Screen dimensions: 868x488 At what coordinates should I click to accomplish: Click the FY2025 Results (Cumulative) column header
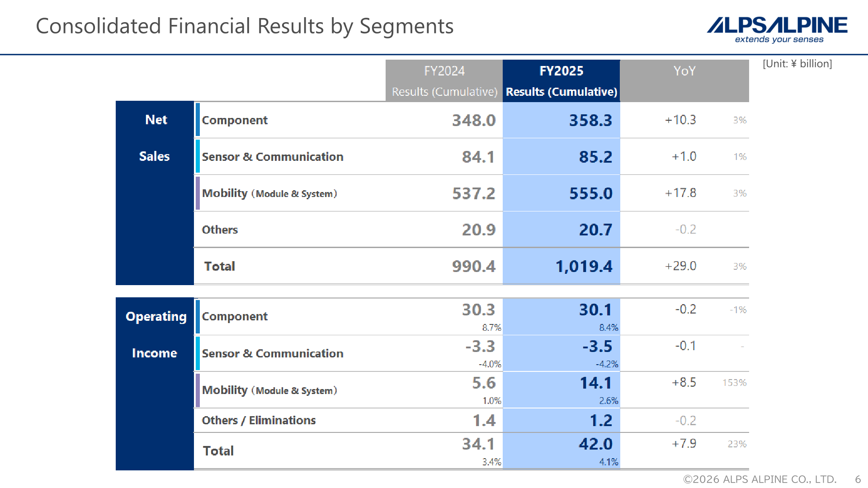point(561,81)
